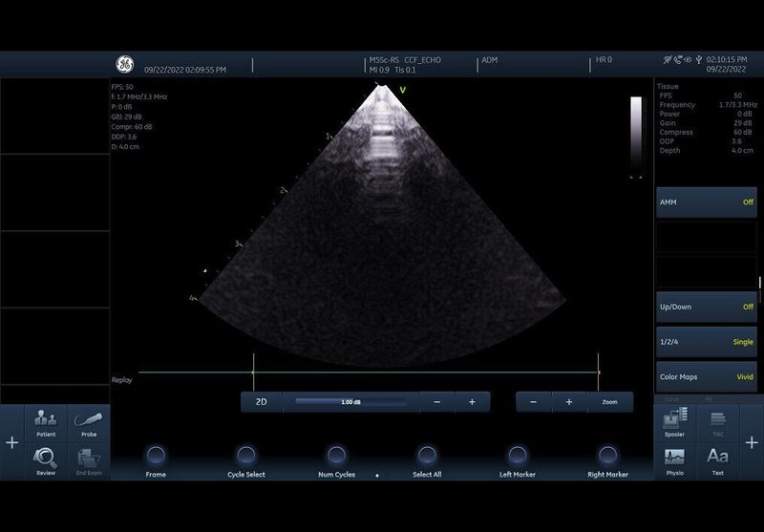Open the Physio icon
Screen dimensions: 764x532
click(675, 460)
